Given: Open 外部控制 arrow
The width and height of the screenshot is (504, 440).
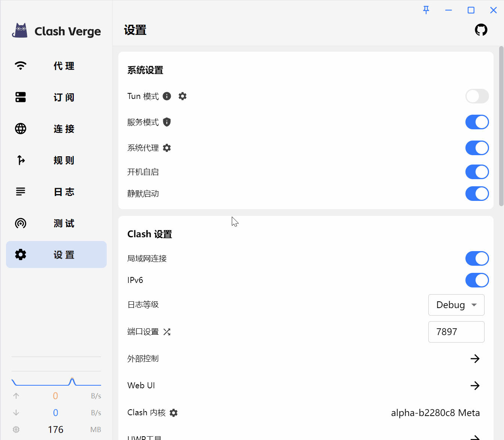Looking at the screenshot, I should pos(475,359).
